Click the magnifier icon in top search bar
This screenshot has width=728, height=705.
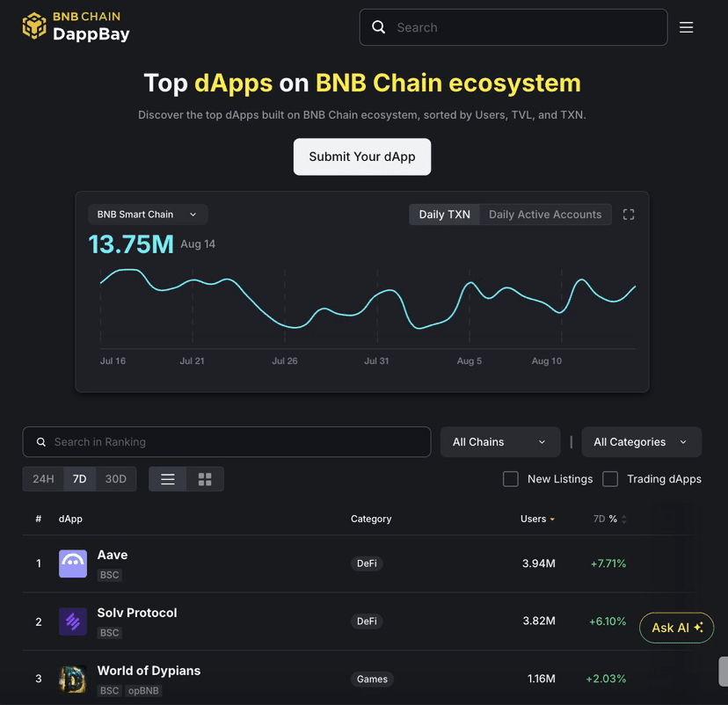[378, 27]
